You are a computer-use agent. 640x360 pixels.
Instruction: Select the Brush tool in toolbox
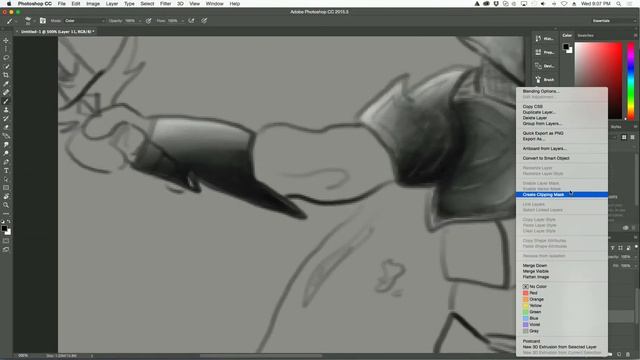pyautogui.click(x=6, y=101)
